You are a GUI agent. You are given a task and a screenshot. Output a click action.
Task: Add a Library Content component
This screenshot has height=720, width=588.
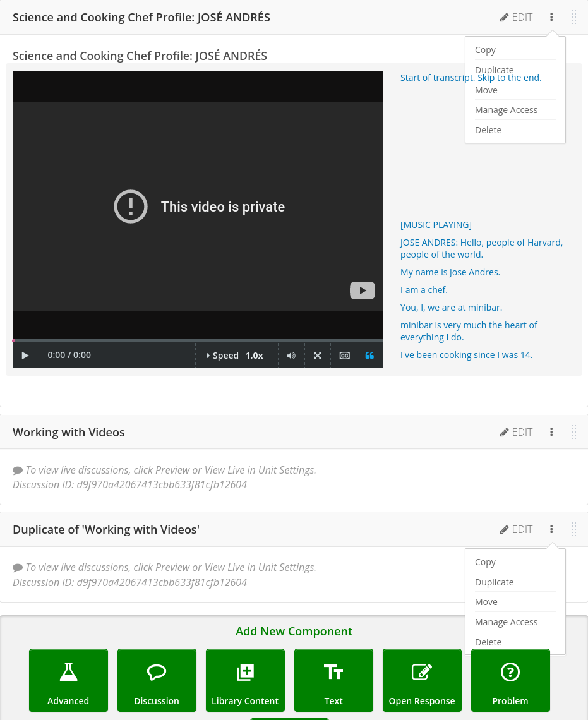click(245, 680)
